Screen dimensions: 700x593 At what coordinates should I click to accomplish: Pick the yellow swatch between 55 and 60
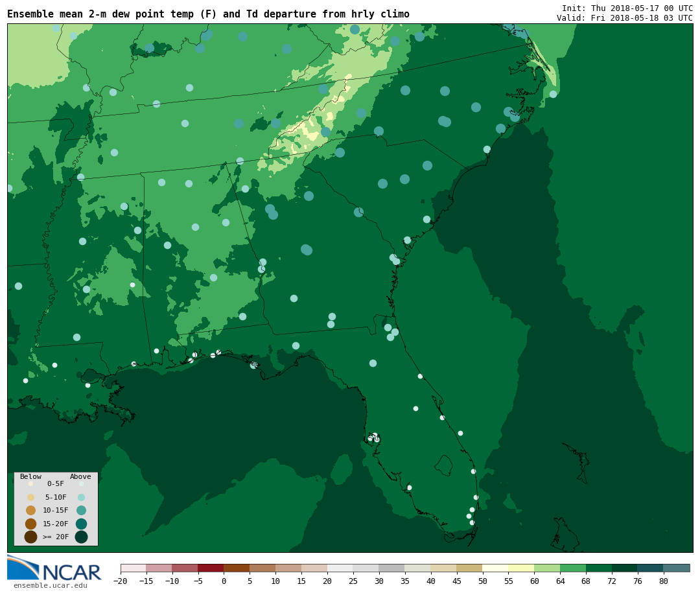(522, 568)
